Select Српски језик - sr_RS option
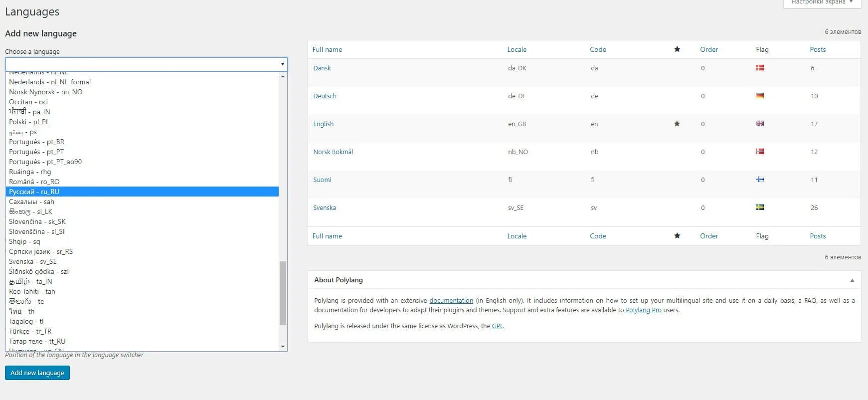Screen dimensions: 868x400 pos(142,251)
